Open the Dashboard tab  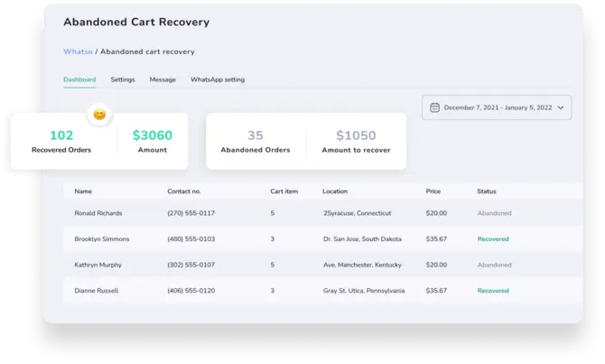(x=79, y=79)
